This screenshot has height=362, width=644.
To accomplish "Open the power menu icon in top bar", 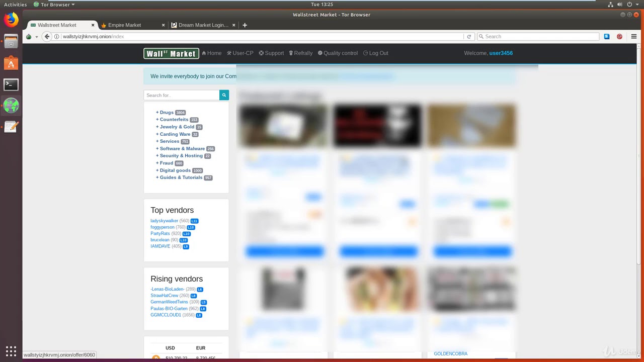I will pos(629,5).
